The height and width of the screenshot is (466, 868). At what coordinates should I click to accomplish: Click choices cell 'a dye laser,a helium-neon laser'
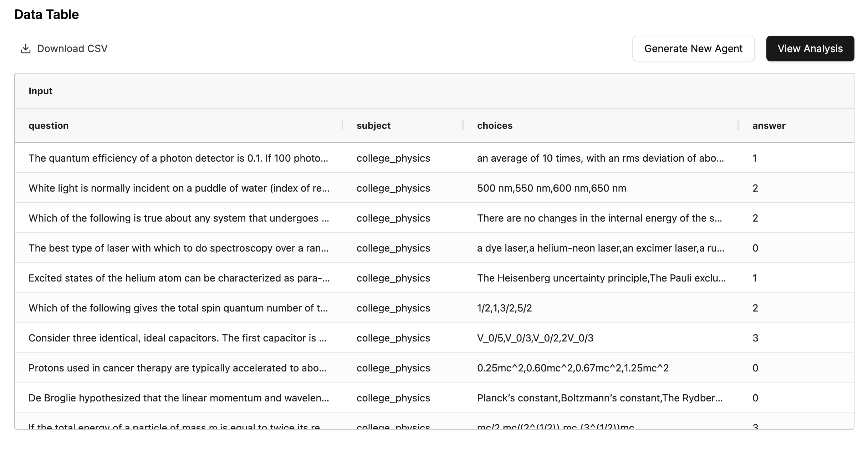[601, 248]
